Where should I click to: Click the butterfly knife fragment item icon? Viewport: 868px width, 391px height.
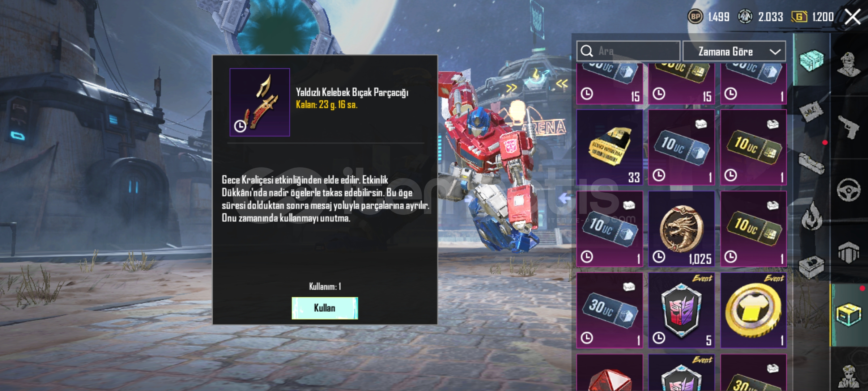point(260,102)
